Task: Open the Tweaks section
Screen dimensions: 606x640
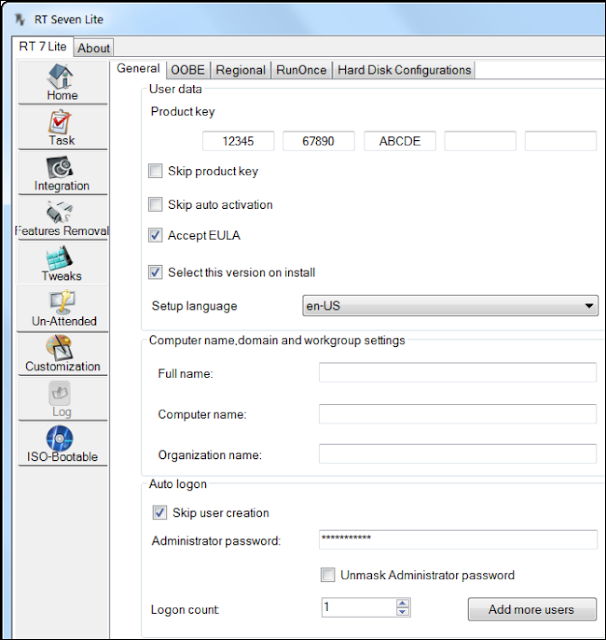Action: tap(62, 264)
